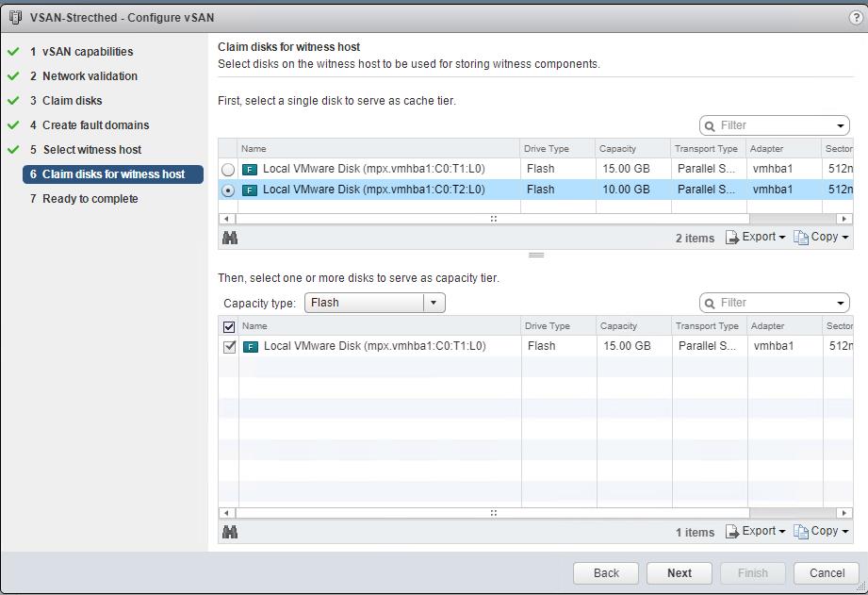Click green checkmark next to Create fault domains

point(13,125)
